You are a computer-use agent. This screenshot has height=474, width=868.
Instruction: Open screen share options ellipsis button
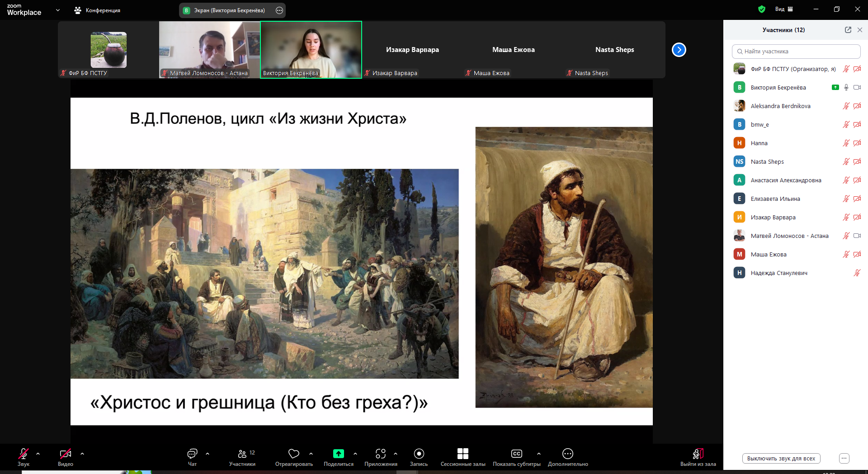point(279,10)
